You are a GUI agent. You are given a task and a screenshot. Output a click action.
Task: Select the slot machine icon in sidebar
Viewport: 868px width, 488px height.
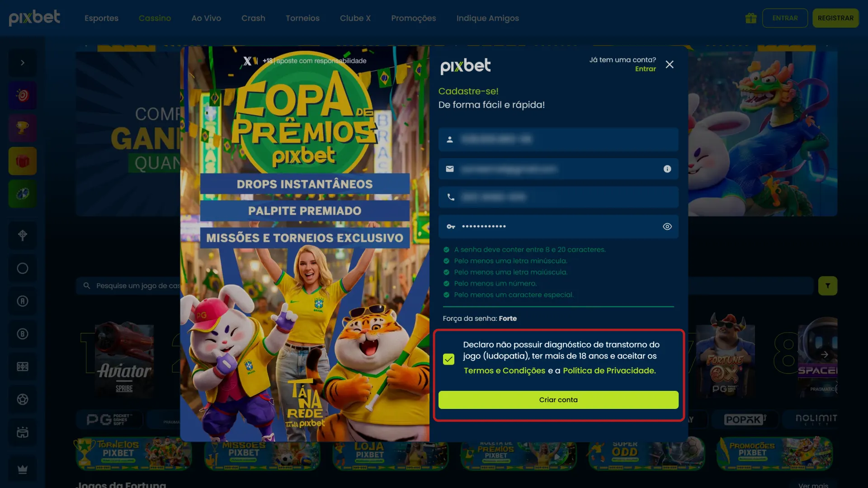(x=23, y=366)
